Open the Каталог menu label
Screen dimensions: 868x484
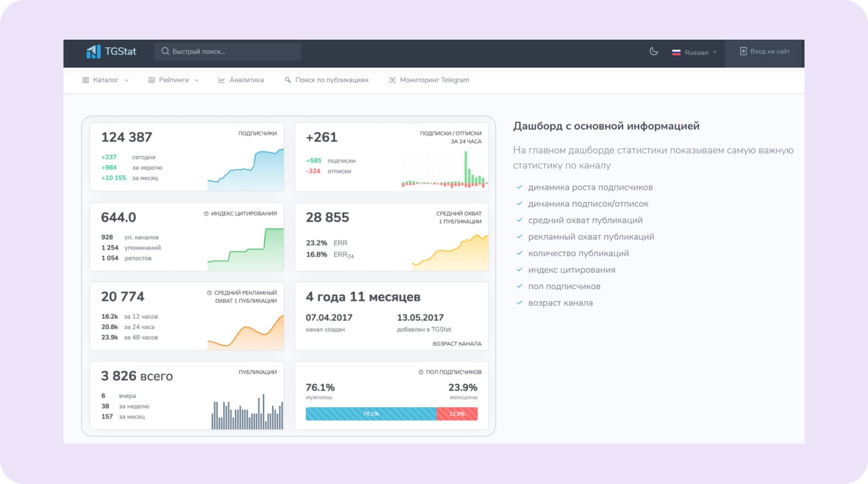106,80
